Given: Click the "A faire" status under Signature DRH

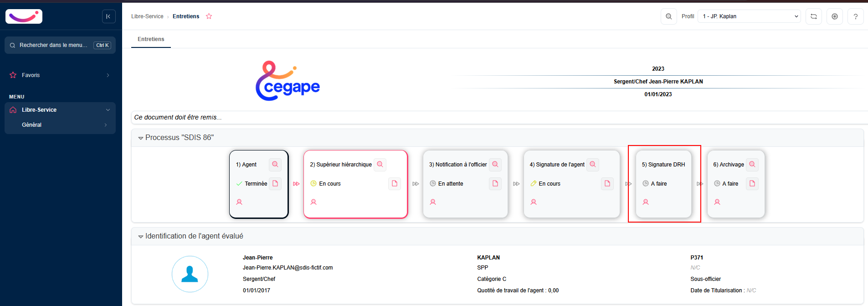Looking at the screenshot, I should coord(659,184).
